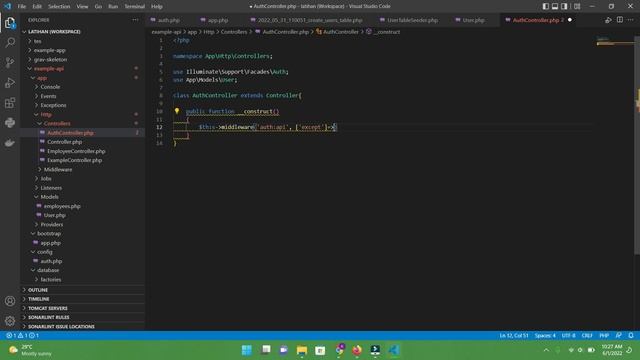
Task: Open Customize Layout icon
Action: (577, 6)
